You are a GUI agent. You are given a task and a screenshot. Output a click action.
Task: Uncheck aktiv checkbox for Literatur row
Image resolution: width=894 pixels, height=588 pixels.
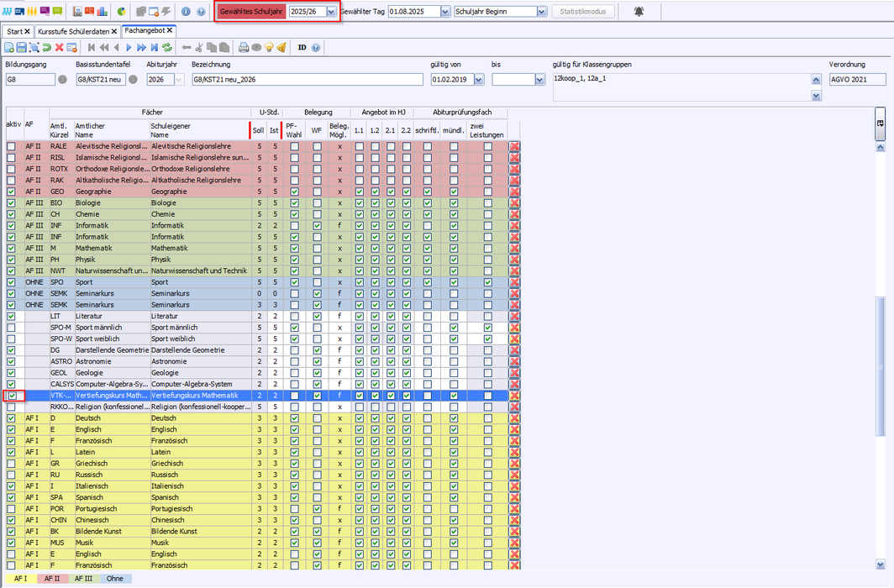point(12,316)
